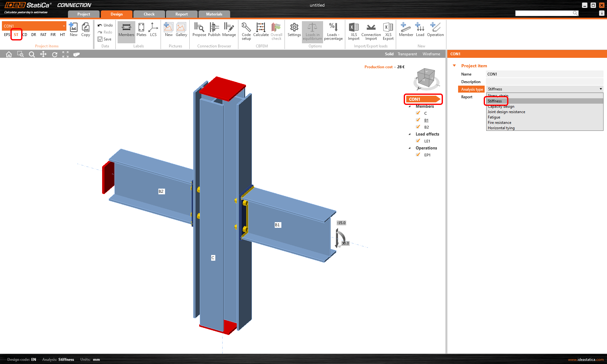Uncheck the B1 member checkbox

tap(418, 120)
